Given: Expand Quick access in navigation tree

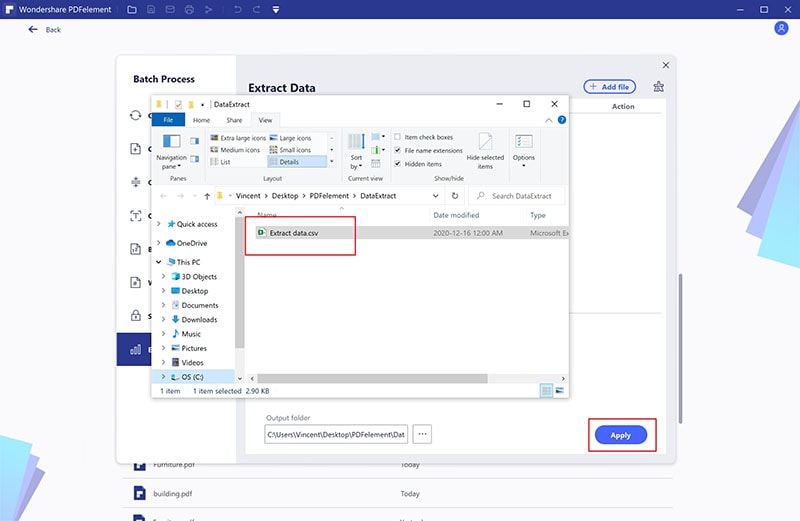Looking at the screenshot, I should [159, 224].
